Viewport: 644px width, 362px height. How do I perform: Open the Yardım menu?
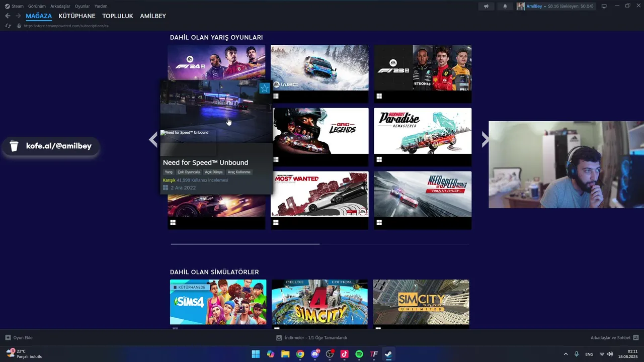click(101, 6)
